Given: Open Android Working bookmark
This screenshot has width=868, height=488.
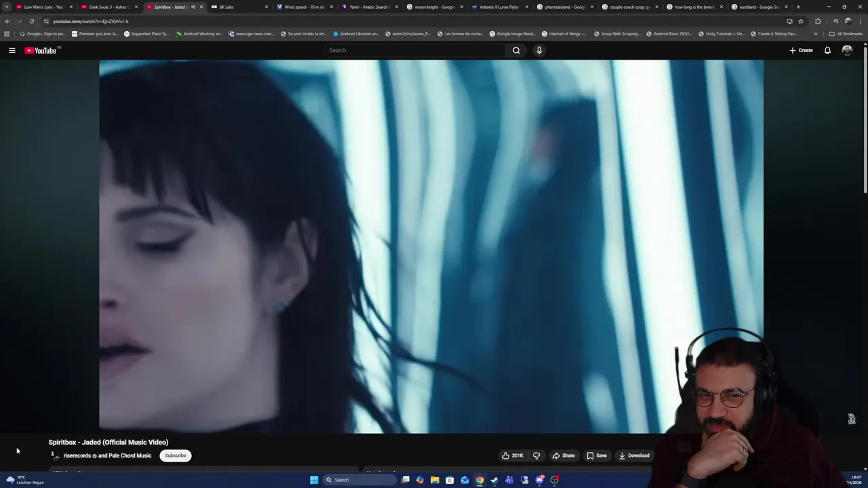Looking at the screenshot, I should [x=199, y=34].
